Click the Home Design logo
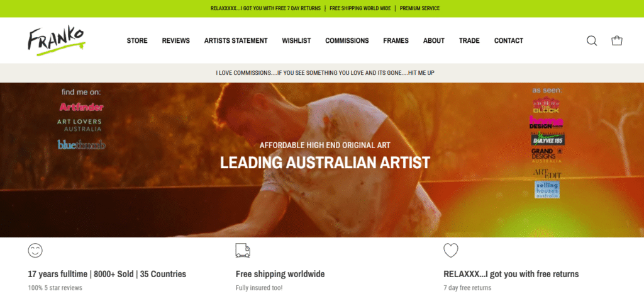The height and width of the screenshot is (308, 644). tap(546, 123)
